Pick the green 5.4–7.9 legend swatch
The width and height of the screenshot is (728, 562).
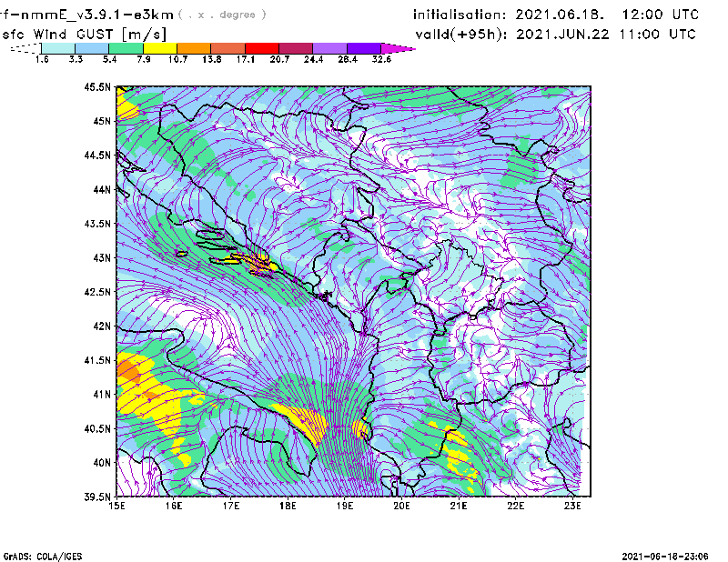(x=126, y=47)
